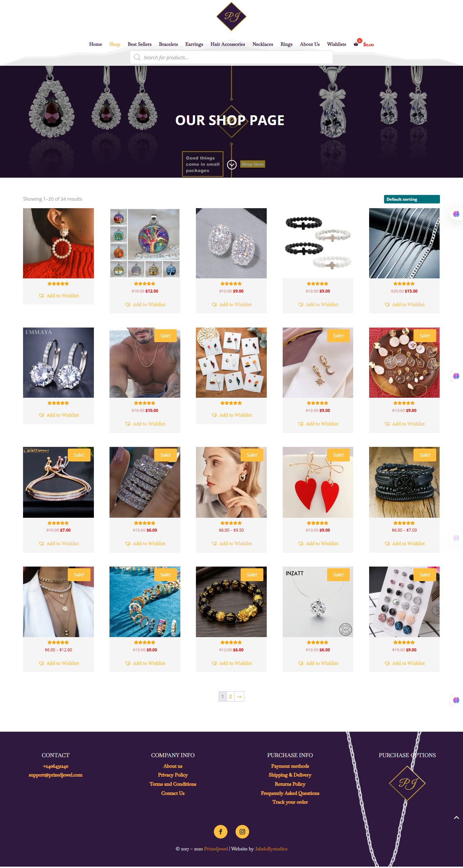The width and height of the screenshot is (463, 868).
Task: Click the circled down-arrow in the banner
Action: (x=232, y=164)
